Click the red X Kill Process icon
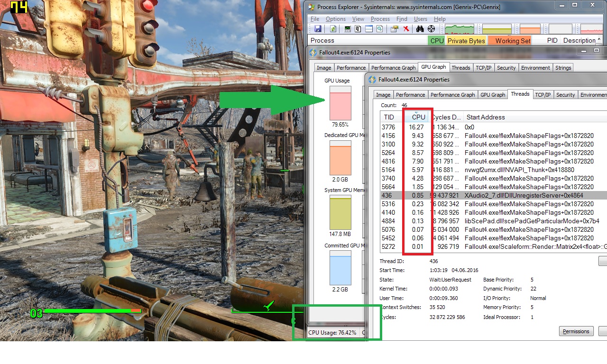Viewport: 607px width, 364px height. pyautogui.click(x=406, y=29)
